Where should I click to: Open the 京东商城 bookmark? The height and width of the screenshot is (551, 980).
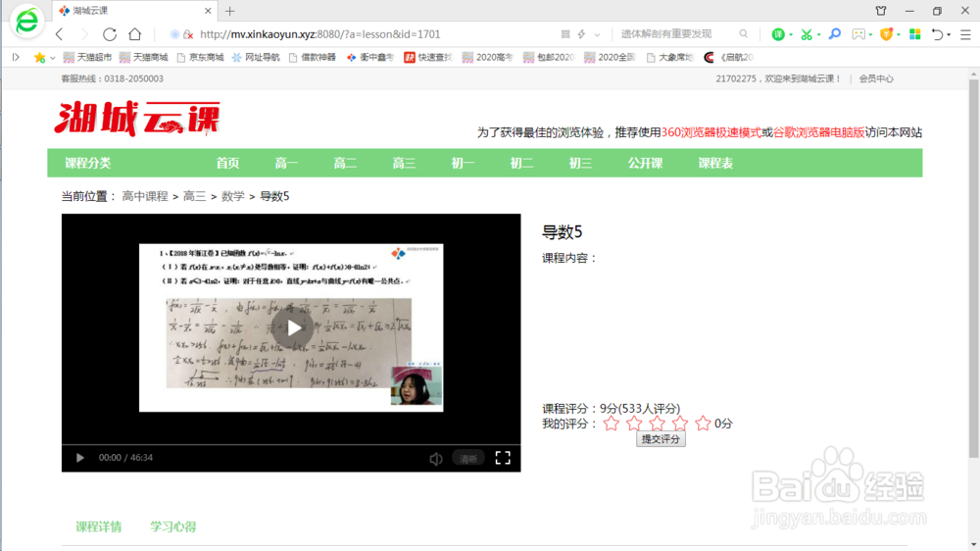[200, 57]
